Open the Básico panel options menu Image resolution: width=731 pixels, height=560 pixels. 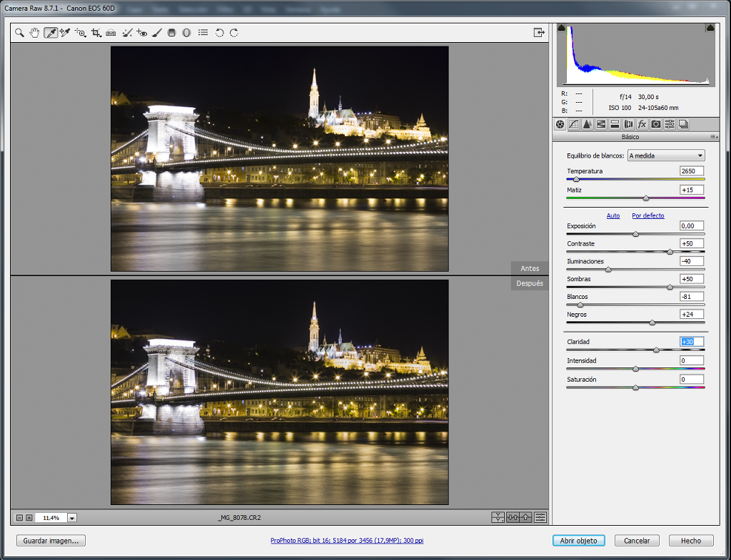pyautogui.click(x=713, y=137)
